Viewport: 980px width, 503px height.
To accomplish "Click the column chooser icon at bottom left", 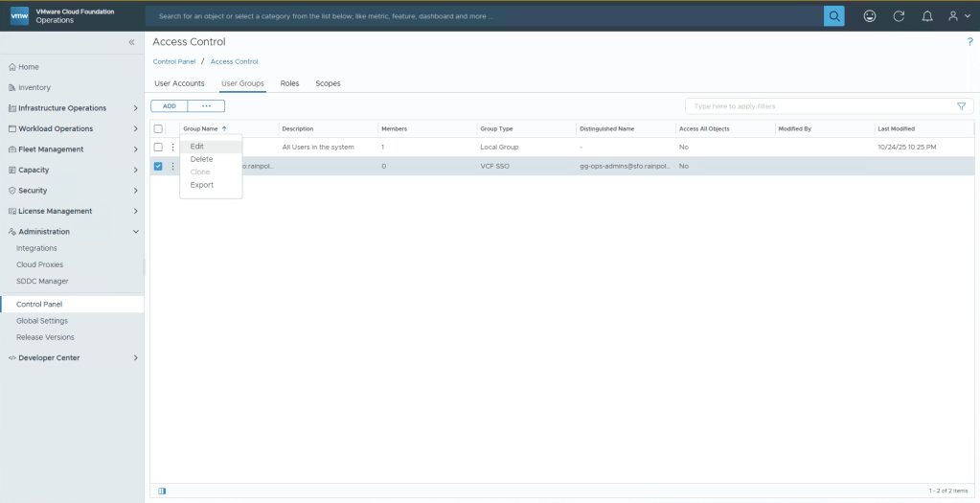I will click(162, 491).
